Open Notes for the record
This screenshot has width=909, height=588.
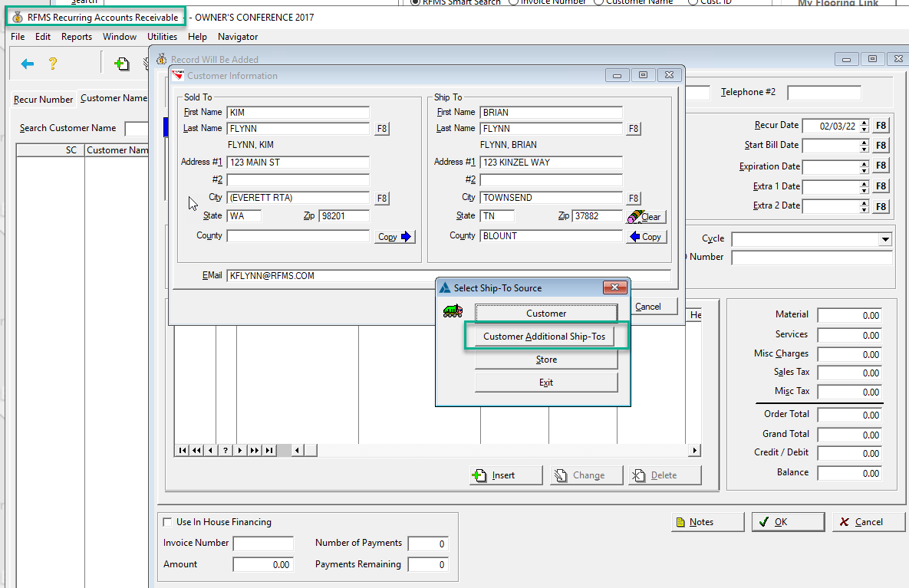pyautogui.click(x=708, y=522)
